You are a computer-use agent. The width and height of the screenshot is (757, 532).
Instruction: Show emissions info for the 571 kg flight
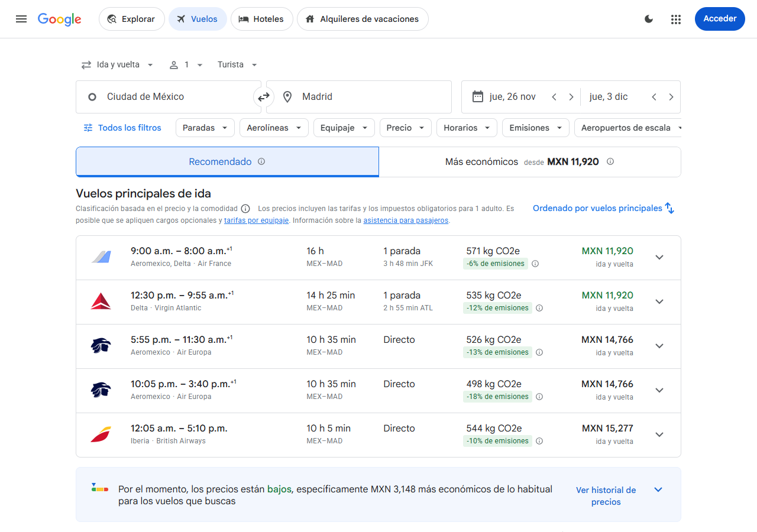535,264
